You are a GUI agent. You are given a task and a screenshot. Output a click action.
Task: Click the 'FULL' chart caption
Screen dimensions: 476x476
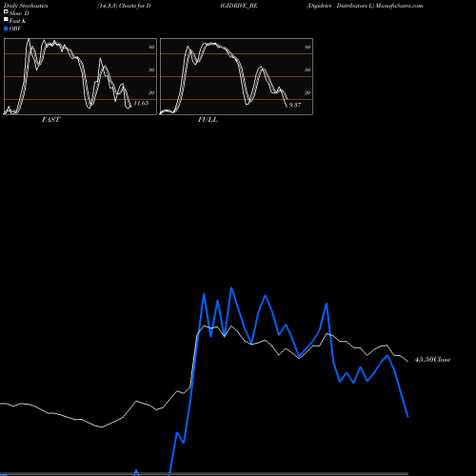208,120
